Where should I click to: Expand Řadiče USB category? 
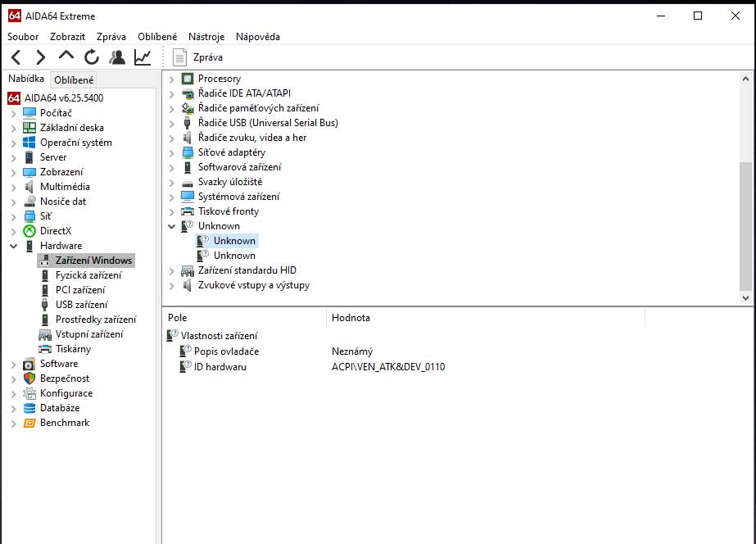[172, 124]
